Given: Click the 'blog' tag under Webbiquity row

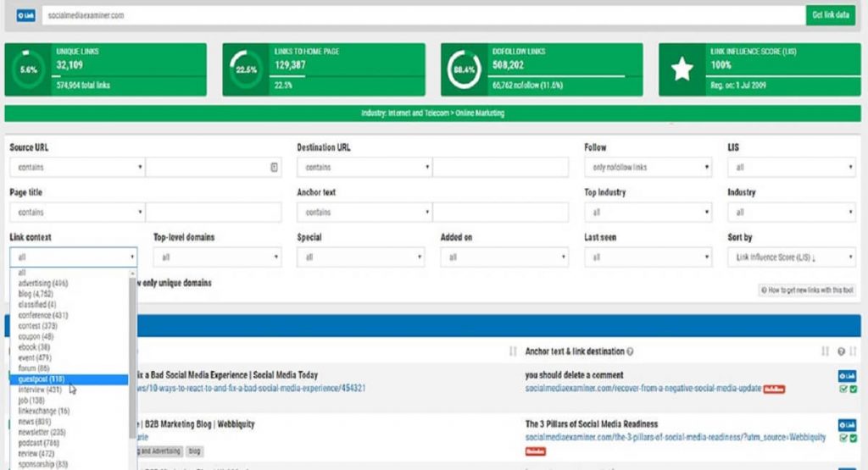Looking at the screenshot, I should (x=194, y=451).
